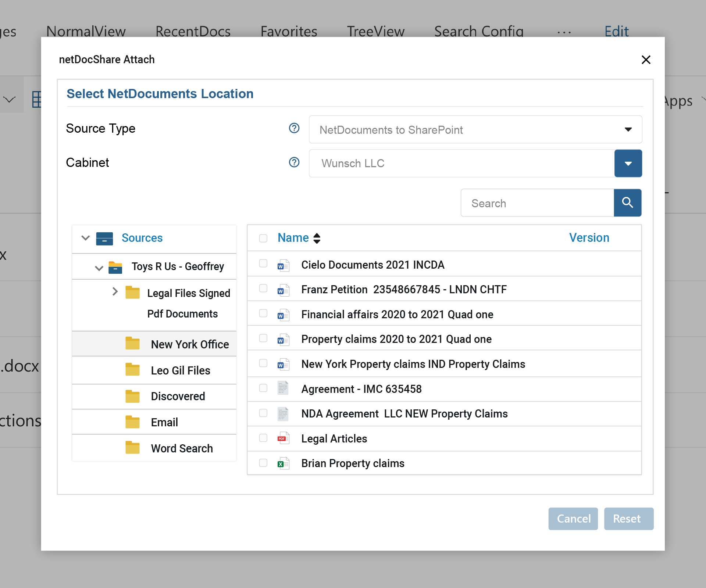Click text file icon of Agreement - IMC 635458
The height and width of the screenshot is (588, 706).
pyautogui.click(x=283, y=388)
